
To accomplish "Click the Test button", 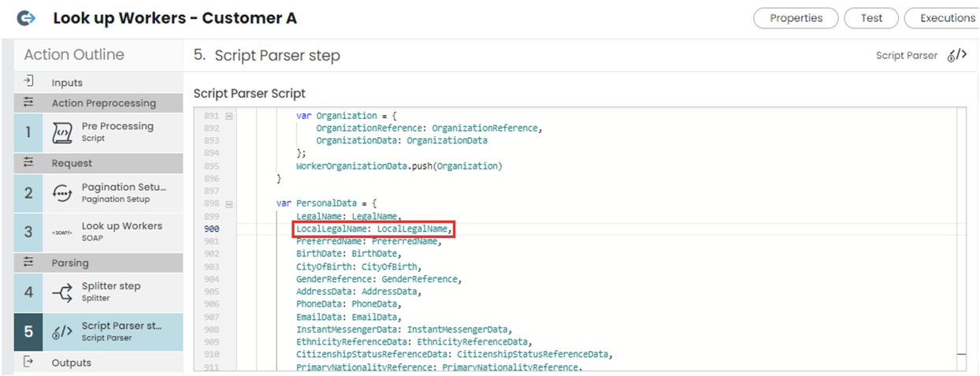I will click(x=871, y=18).
